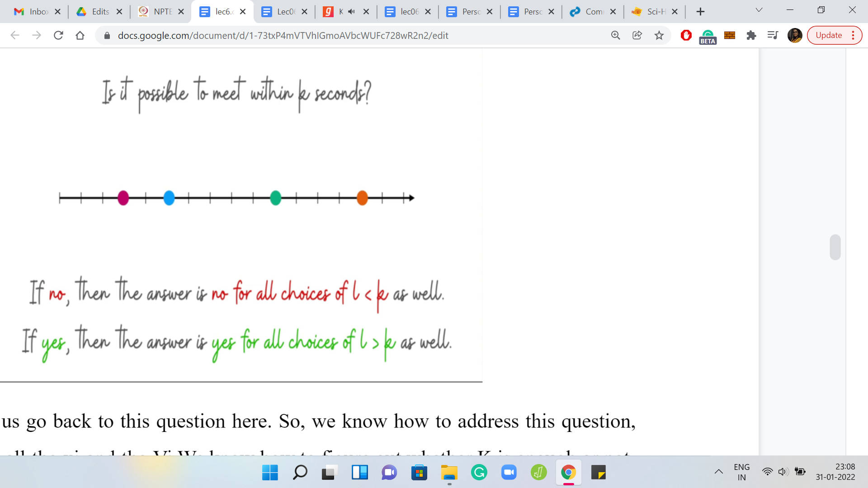Screen dimensions: 868x488
Task: Click the share page icon
Action: [x=637, y=35]
